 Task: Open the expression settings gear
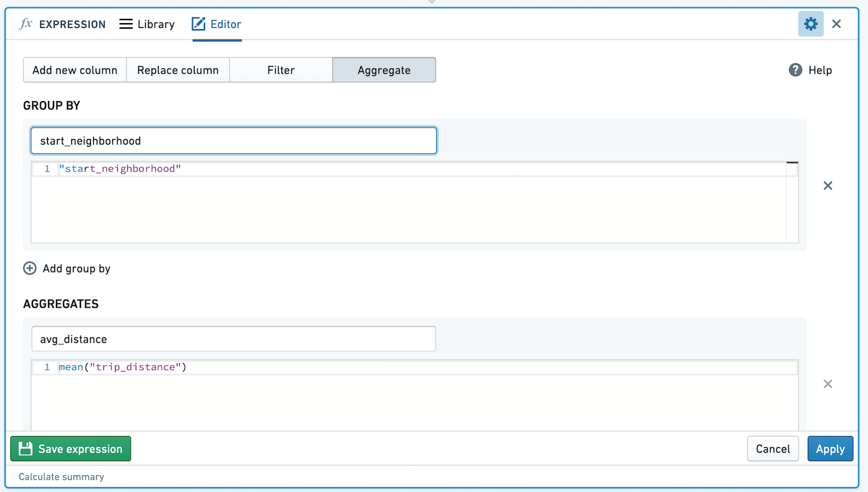coord(811,24)
